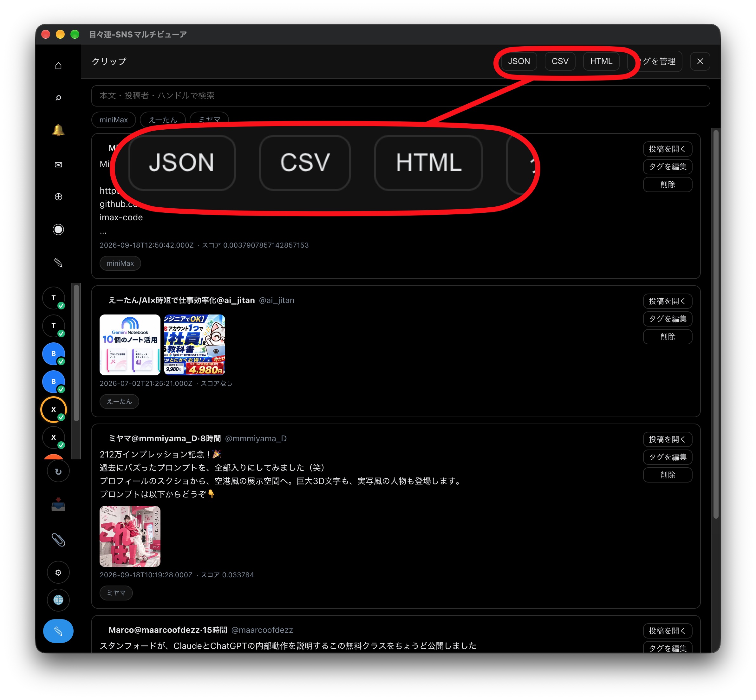Filter by miniMax tag chip at top
The width and height of the screenshot is (756, 700).
point(114,120)
